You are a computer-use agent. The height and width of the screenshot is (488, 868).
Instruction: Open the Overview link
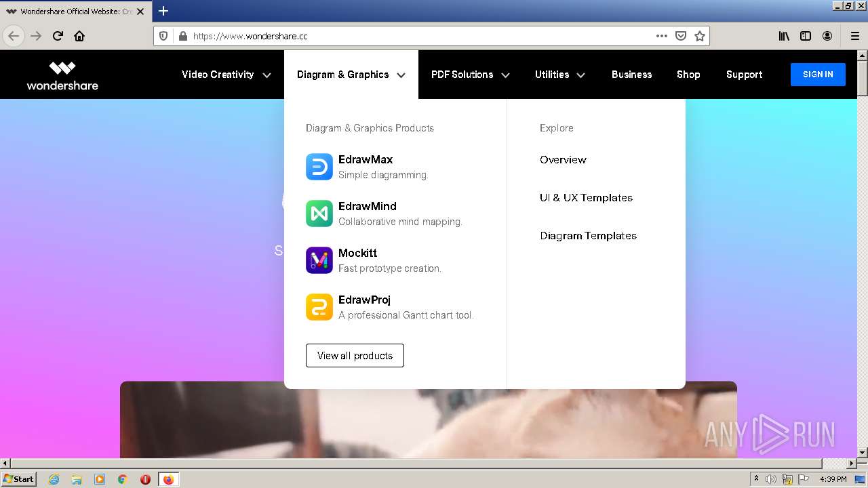563,160
